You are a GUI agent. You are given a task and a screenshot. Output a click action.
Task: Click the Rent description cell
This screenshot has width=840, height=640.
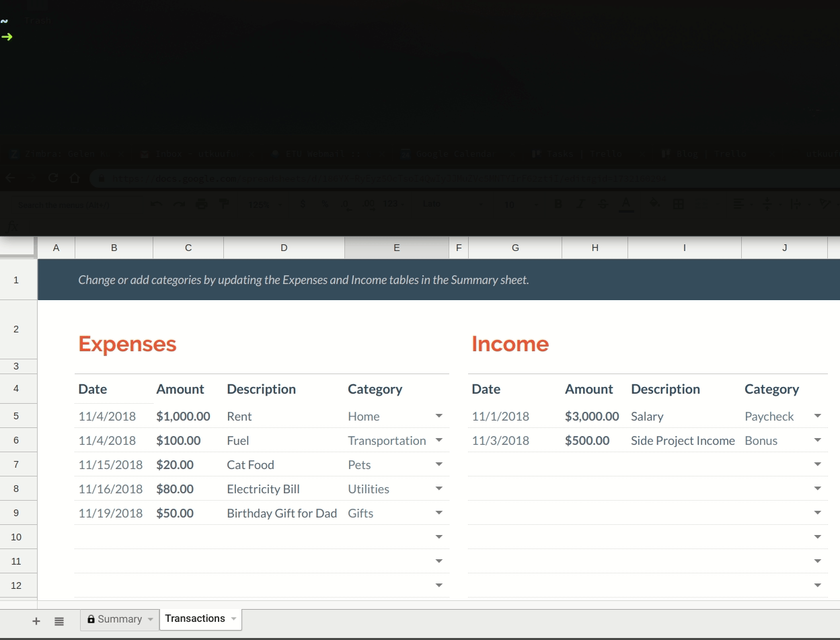(x=284, y=416)
